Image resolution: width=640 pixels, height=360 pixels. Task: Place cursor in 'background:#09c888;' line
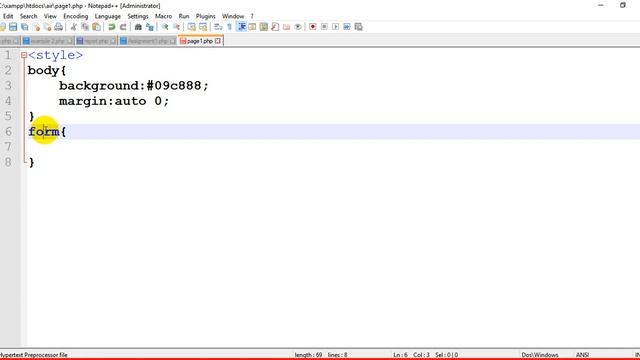[x=133, y=86]
